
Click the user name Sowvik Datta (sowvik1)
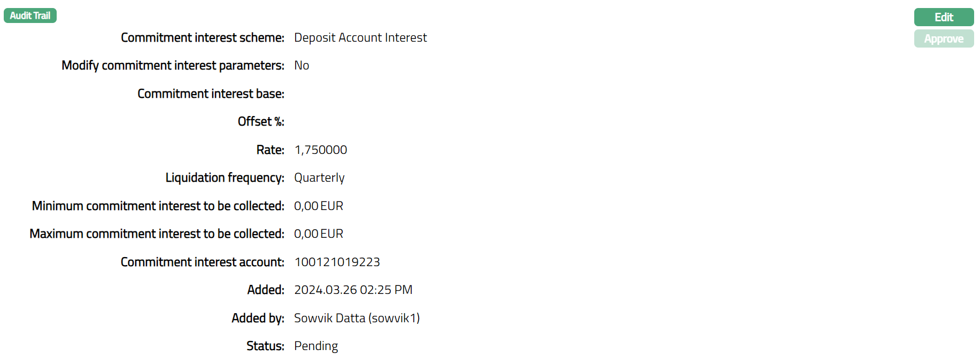pyautogui.click(x=357, y=319)
